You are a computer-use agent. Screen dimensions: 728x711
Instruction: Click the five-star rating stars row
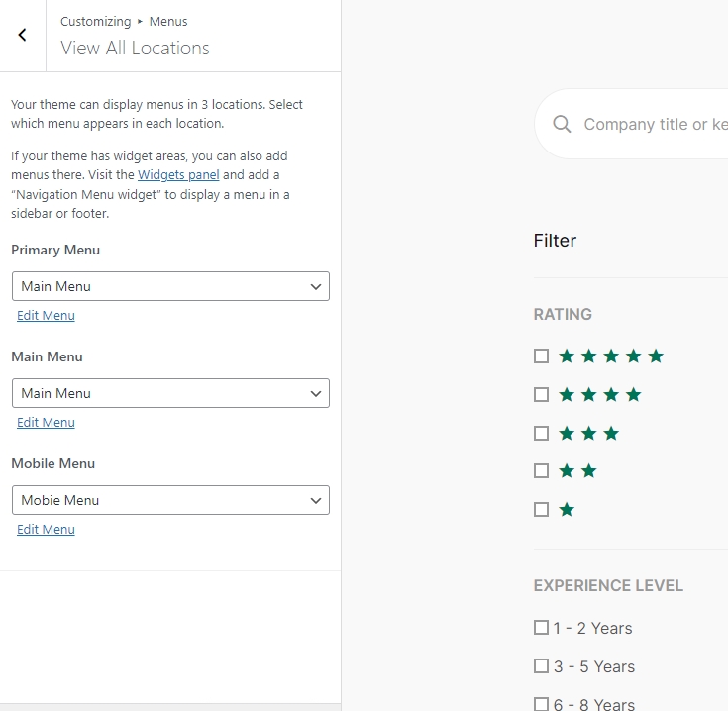[x=611, y=356]
